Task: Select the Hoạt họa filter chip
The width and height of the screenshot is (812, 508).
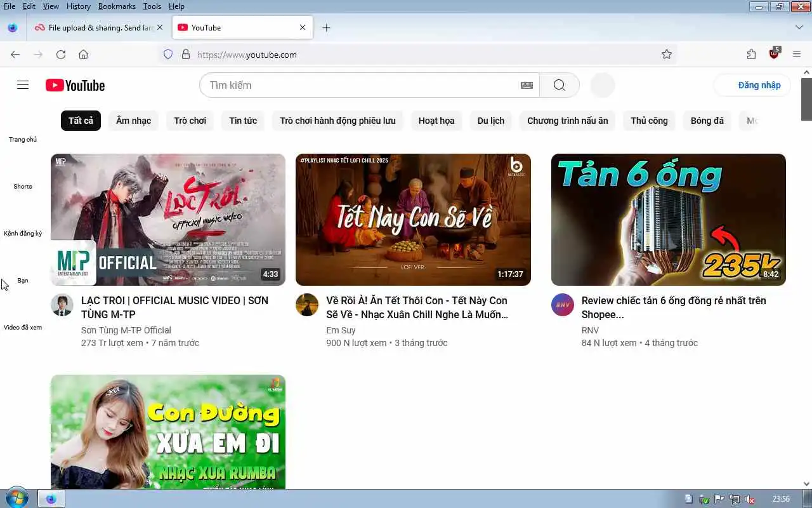Action: click(x=436, y=121)
